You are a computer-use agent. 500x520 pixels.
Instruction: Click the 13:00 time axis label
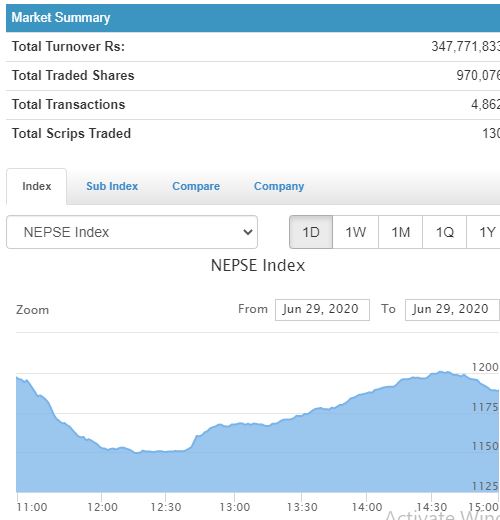235,507
